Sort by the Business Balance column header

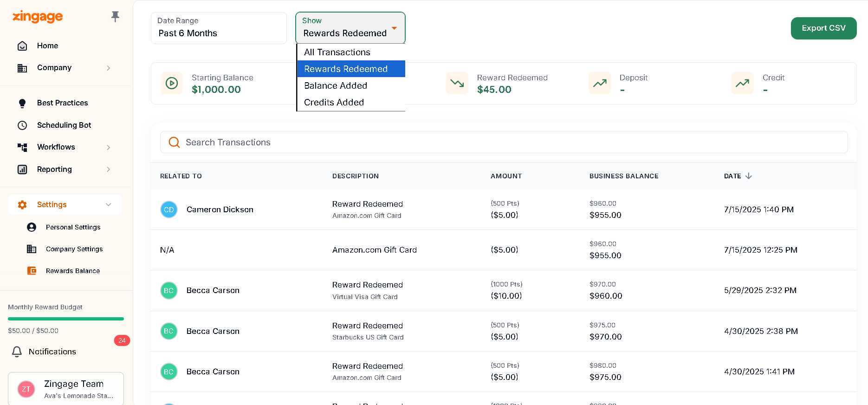(624, 176)
